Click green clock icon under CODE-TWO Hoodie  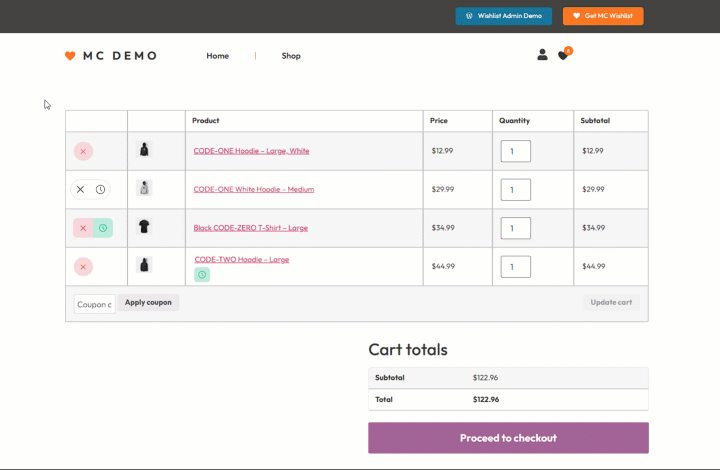202,275
